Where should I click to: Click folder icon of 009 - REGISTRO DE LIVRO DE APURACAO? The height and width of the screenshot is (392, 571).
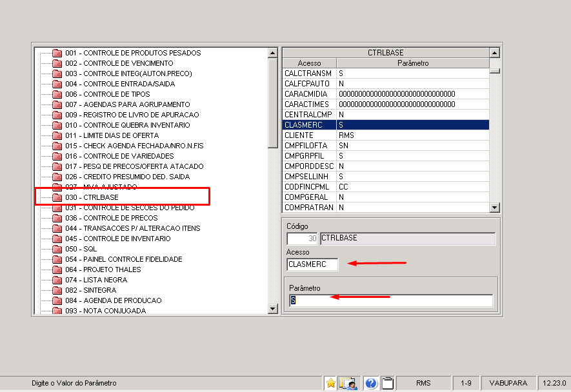coord(57,115)
